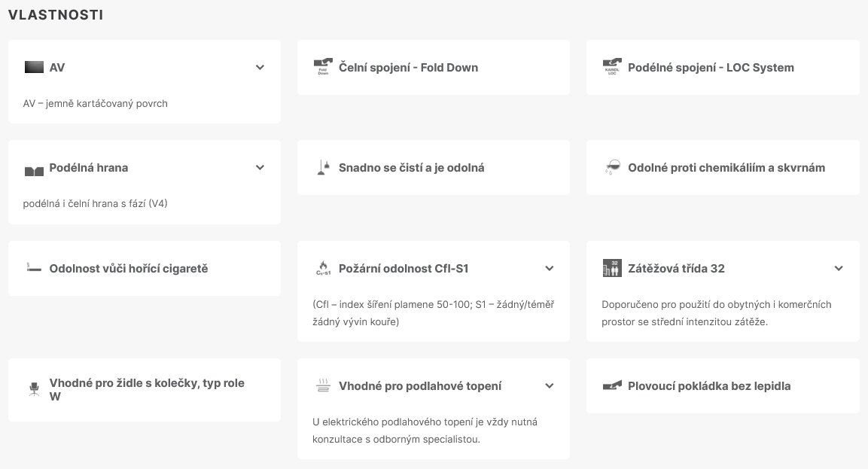Click the Vlastnosti section heading
868x469 pixels.
coord(56,14)
